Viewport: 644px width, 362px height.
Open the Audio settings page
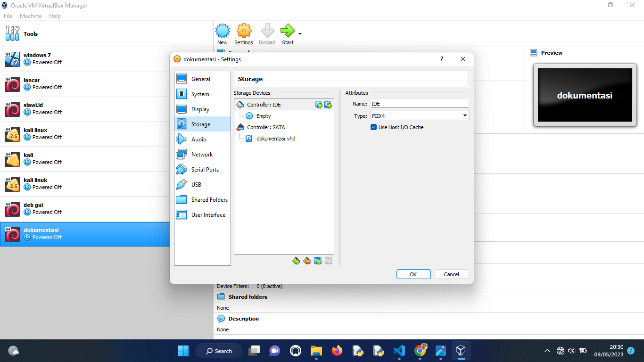202,140
